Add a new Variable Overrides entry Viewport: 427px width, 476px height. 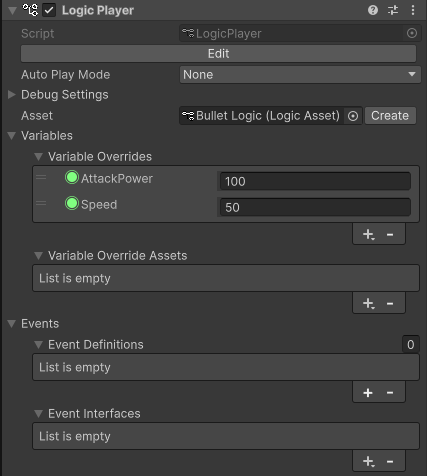[368, 235]
